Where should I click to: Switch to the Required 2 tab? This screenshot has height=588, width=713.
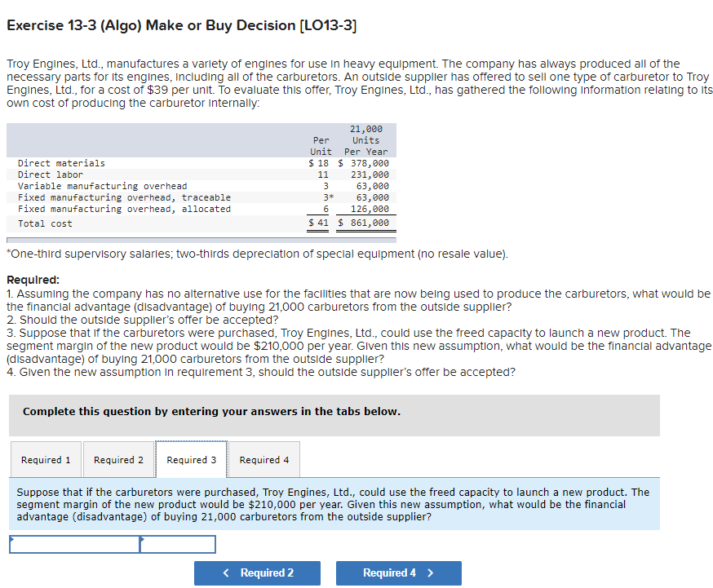(118, 459)
